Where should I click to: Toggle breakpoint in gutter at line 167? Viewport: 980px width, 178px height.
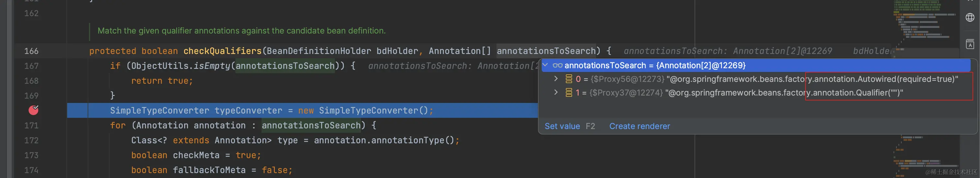(33, 66)
